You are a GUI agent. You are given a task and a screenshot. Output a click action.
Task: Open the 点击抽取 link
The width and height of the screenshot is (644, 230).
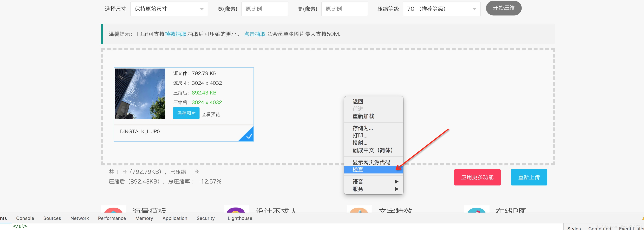(254, 34)
